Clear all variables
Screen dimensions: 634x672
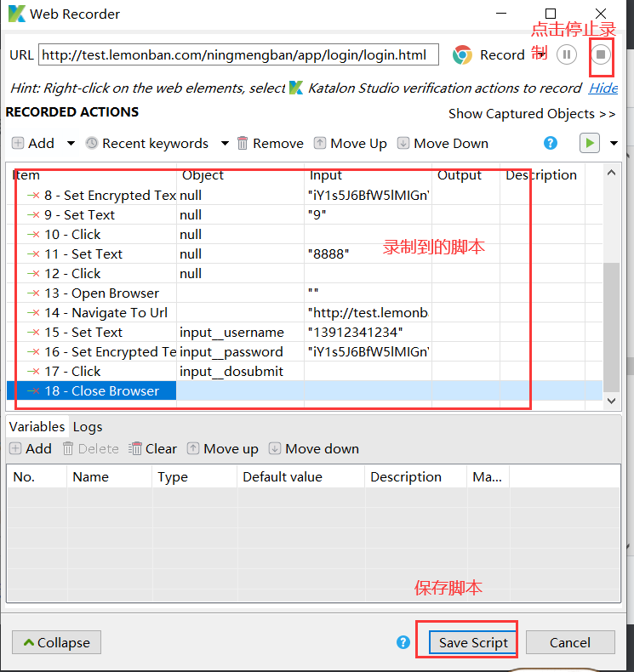(x=152, y=449)
